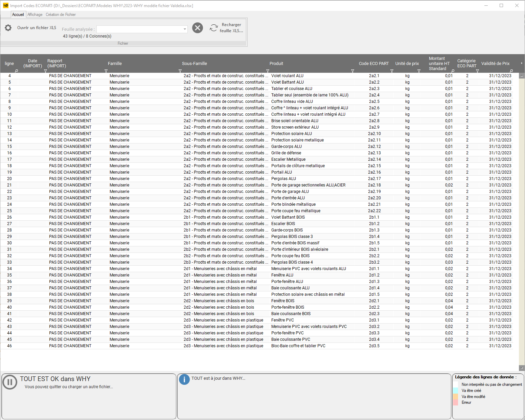Image resolution: width=525 pixels, height=420 pixels.
Task: Select the row for Fenêtre PVC
Action: 282,320
